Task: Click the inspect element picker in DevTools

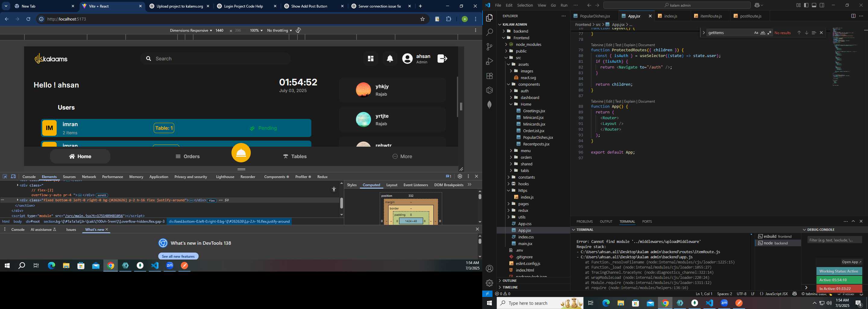Action: [x=5, y=177]
